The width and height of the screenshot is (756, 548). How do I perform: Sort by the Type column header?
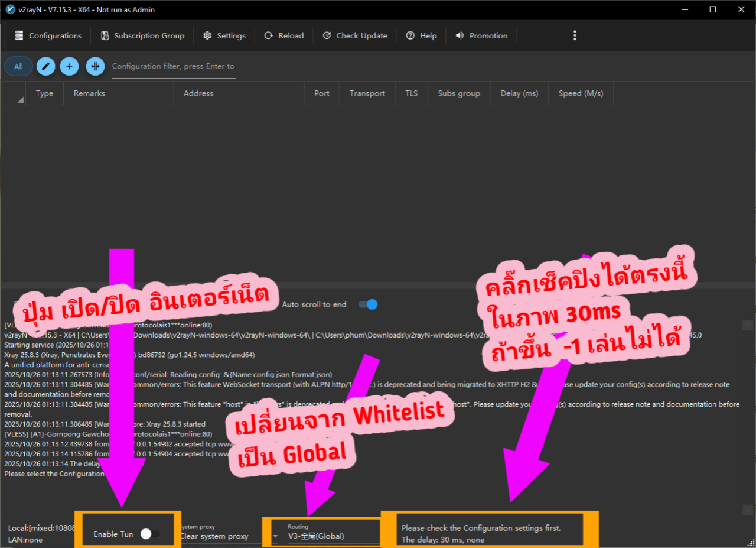[x=44, y=93]
